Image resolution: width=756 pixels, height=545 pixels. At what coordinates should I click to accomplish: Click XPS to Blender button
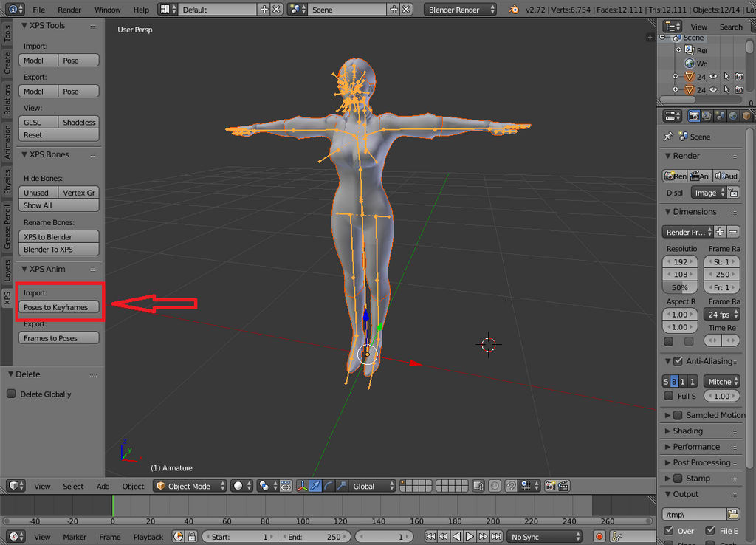(x=59, y=236)
